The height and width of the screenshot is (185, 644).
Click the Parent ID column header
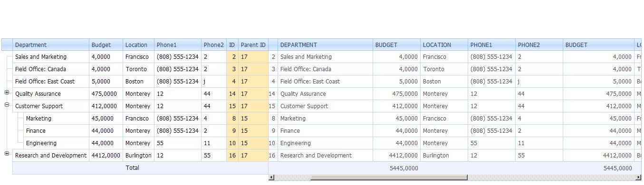(253, 45)
